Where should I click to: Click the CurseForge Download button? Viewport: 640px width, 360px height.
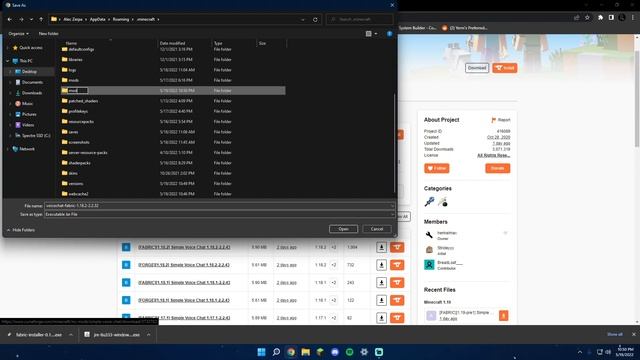477,68
